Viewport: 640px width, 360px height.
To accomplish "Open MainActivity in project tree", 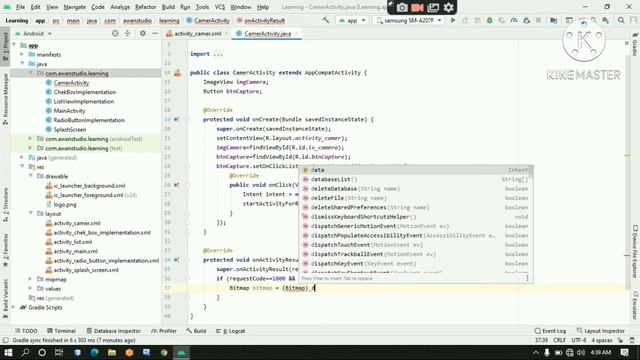I will (69, 111).
